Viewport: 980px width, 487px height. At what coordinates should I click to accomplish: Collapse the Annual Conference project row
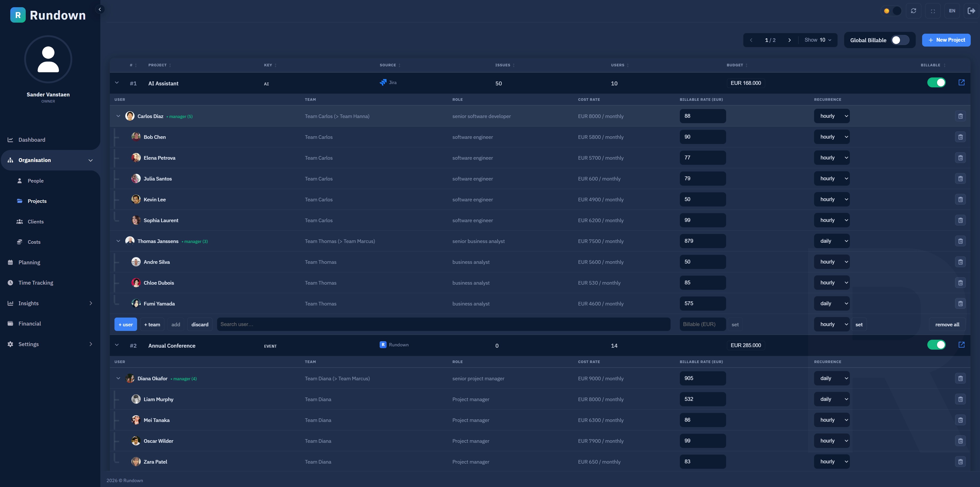[x=117, y=345]
